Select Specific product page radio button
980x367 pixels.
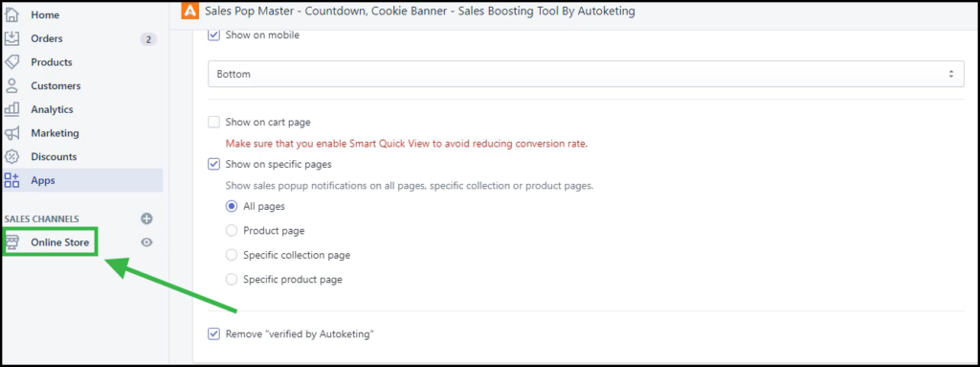[232, 279]
